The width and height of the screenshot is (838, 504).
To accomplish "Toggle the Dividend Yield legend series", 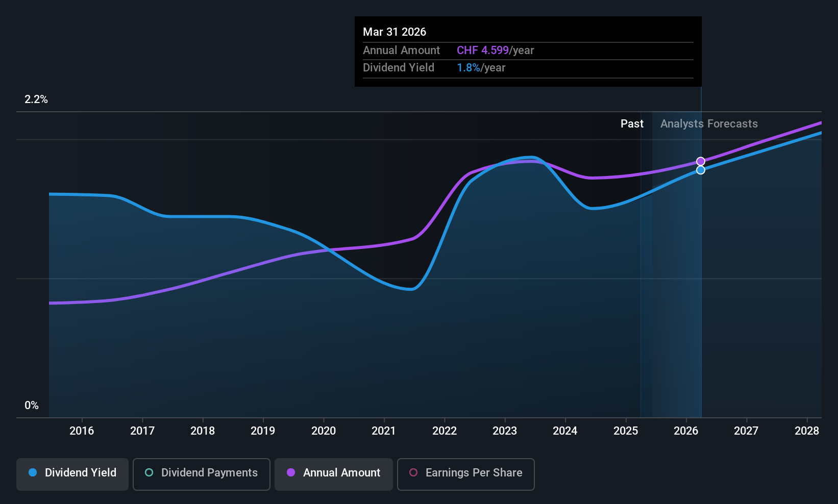I will pyautogui.click(x=72, y=474).
